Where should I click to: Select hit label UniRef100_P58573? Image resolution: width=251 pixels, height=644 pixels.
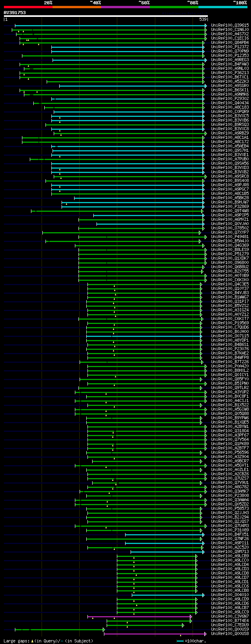(230, 508)
